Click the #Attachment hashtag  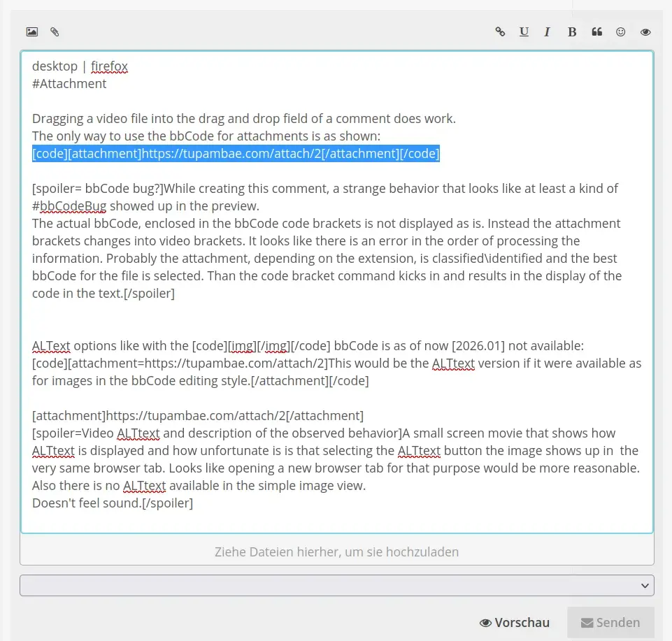[69, 83]
